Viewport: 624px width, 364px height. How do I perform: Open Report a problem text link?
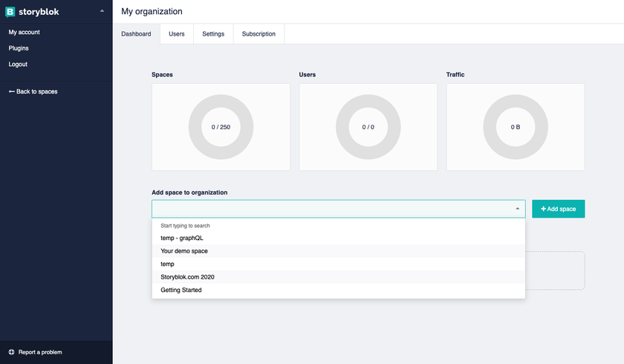(x=40, y=352)
